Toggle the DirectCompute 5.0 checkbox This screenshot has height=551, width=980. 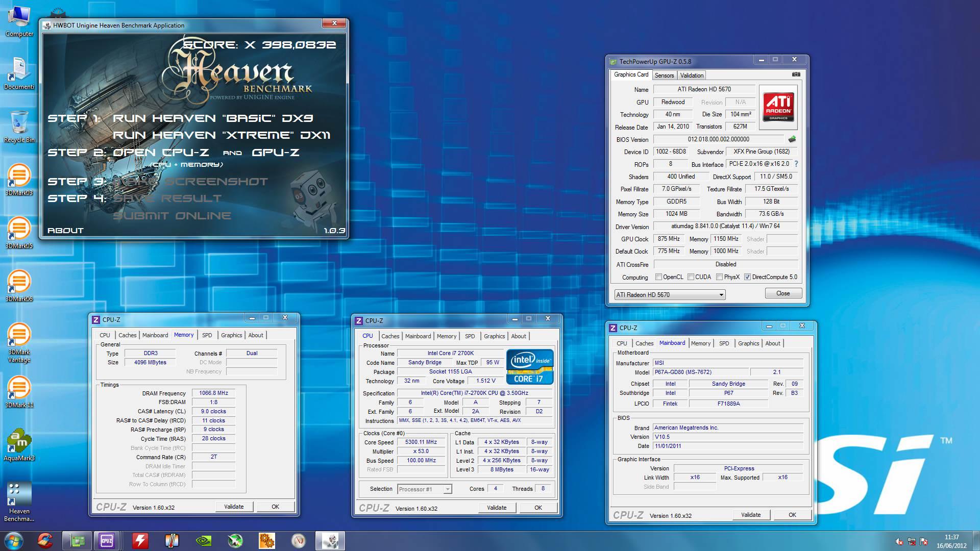(747, 277)
